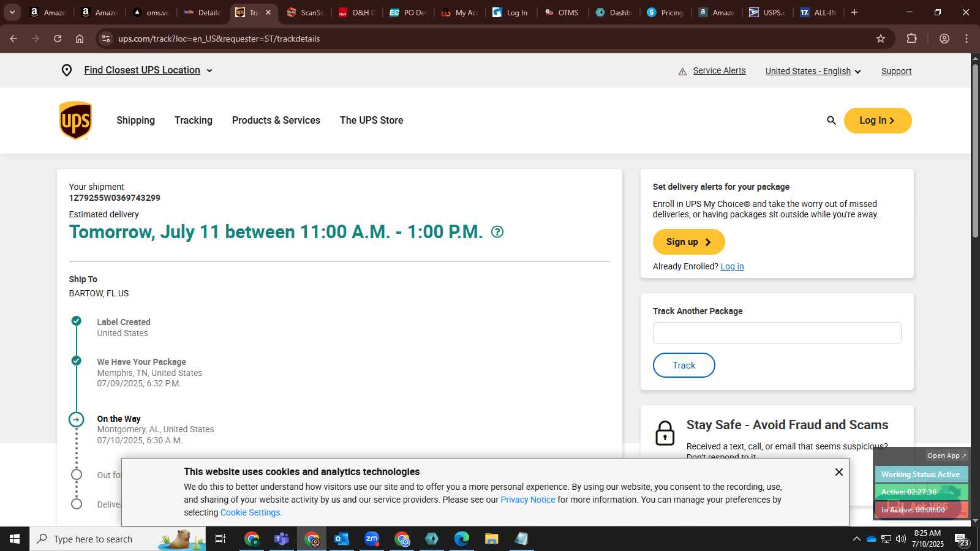Viewport: 980px width, 551px height.
Task: Open the Products & Services menu
Action: 276,121
